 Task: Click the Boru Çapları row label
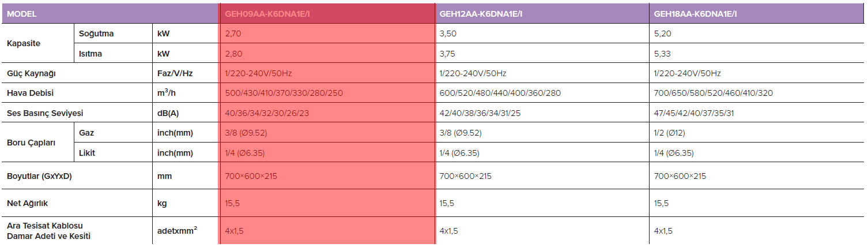(31, 143)
